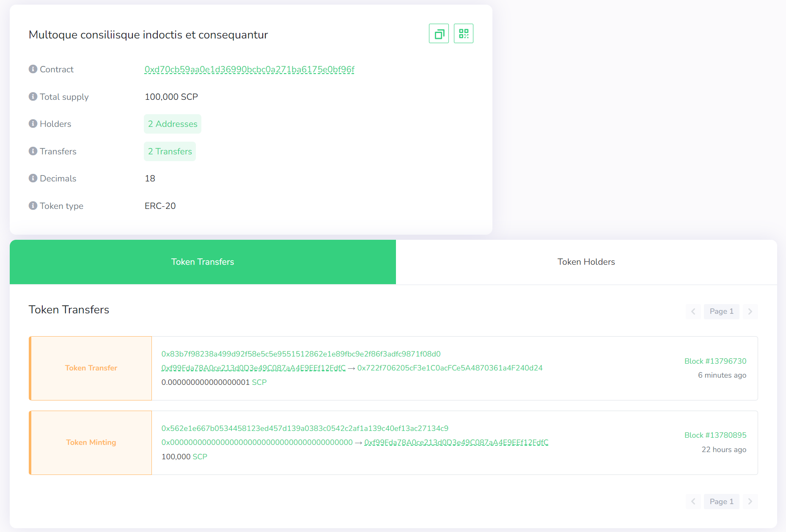Image resolution: width=786 pixels, height=532 pixels.
Task: Copy the token contract address icon
Action: click(x=439, y=33)
